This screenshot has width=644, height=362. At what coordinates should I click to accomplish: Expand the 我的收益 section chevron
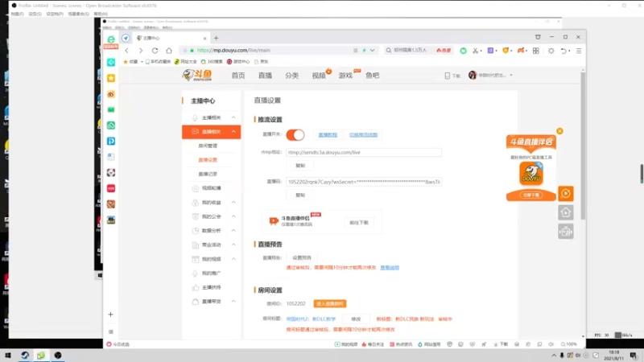[x=233, y=203]
